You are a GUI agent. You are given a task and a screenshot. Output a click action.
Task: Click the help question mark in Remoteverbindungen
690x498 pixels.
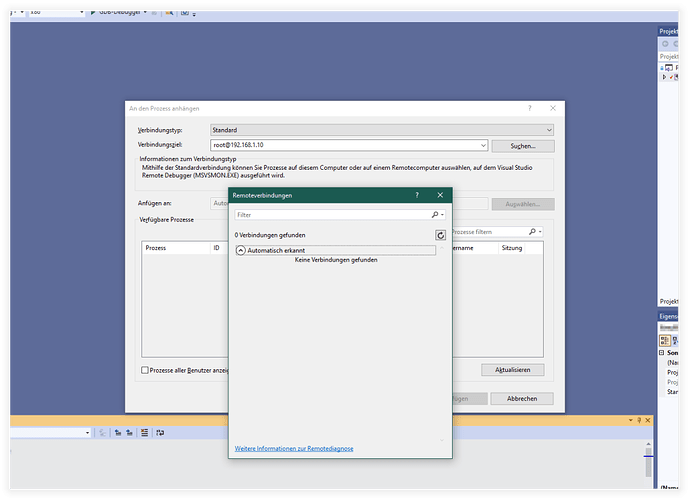(417, 195)
